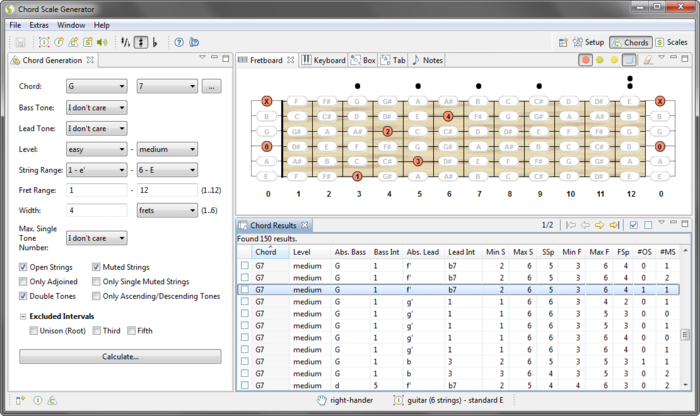Collapse the Excluded Intervals section
This screenshot has width=700, height=416.
click(23, 316)
